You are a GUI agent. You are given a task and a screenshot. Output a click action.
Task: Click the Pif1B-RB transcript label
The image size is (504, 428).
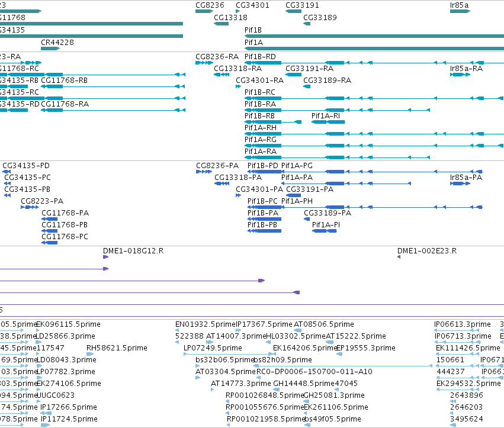pyautogui.click(x=259, y=116)
